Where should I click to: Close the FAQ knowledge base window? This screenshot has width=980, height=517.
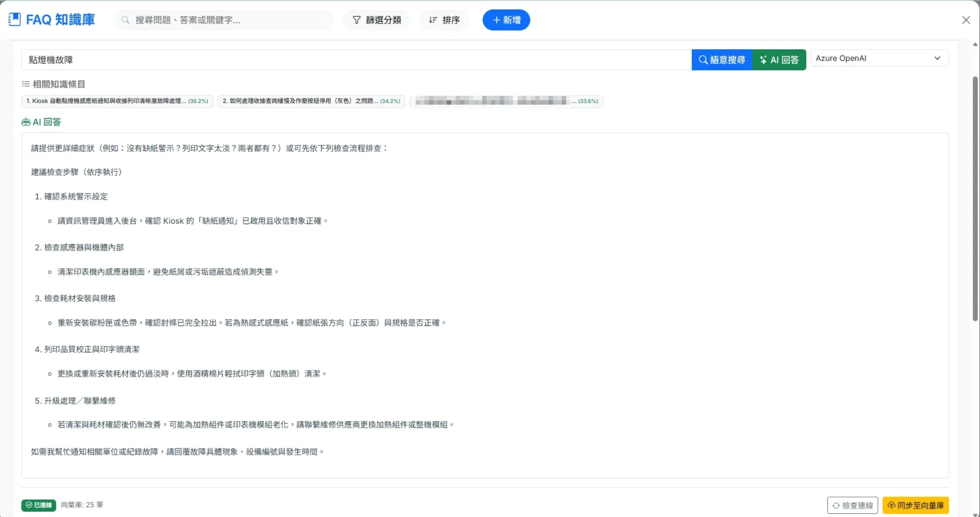point(966,20)
